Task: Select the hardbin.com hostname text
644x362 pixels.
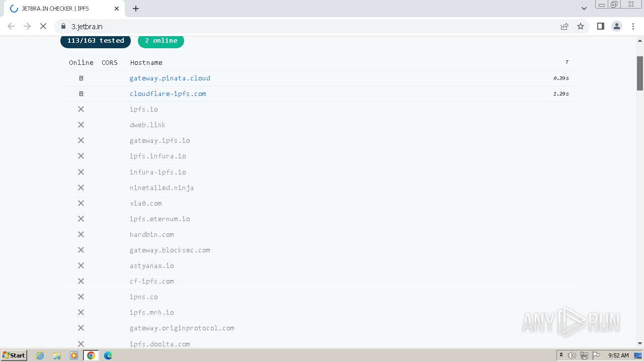Action: pyautogui.click(x=152, y=234)
